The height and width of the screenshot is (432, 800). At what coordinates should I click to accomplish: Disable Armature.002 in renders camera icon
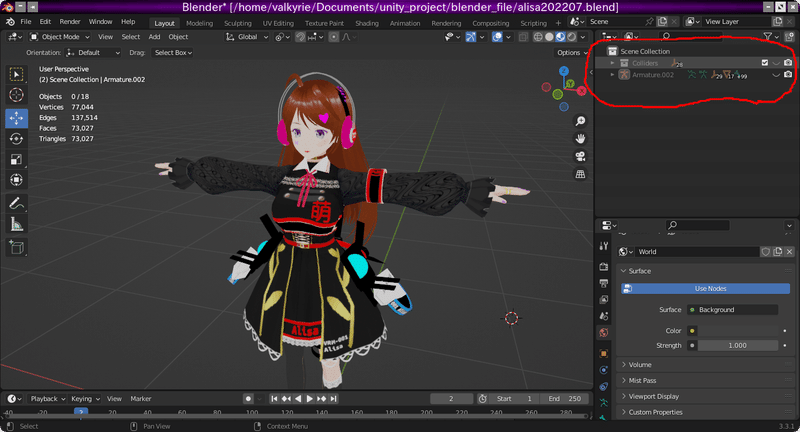pyautogui.click(x=788, y=74)
